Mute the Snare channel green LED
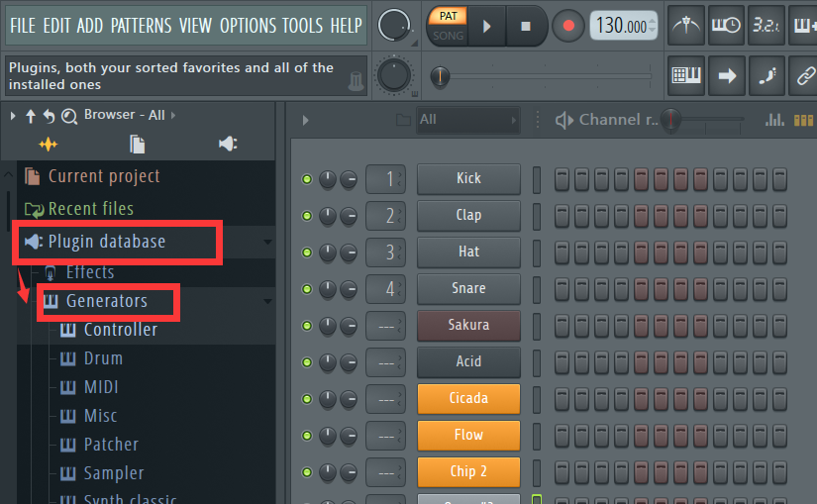The height and width of the screenshot is (504, 817). coord(307,289)
